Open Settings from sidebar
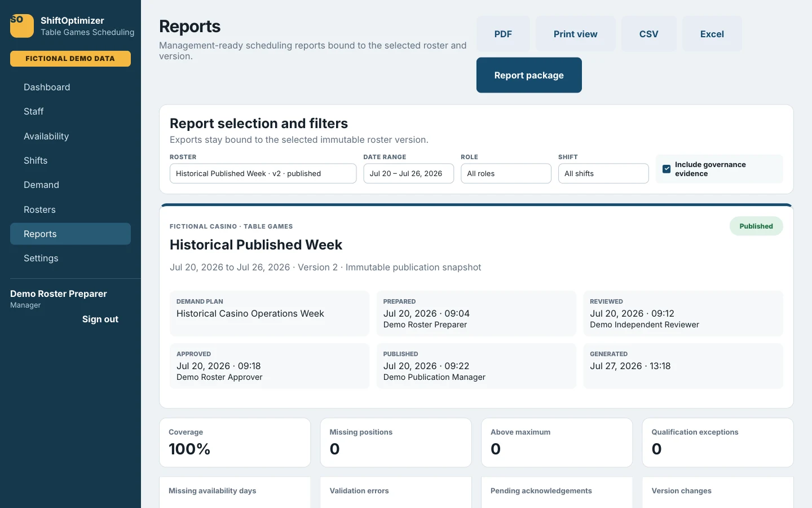Screen dimensions: 812x508 pos(70,258)
